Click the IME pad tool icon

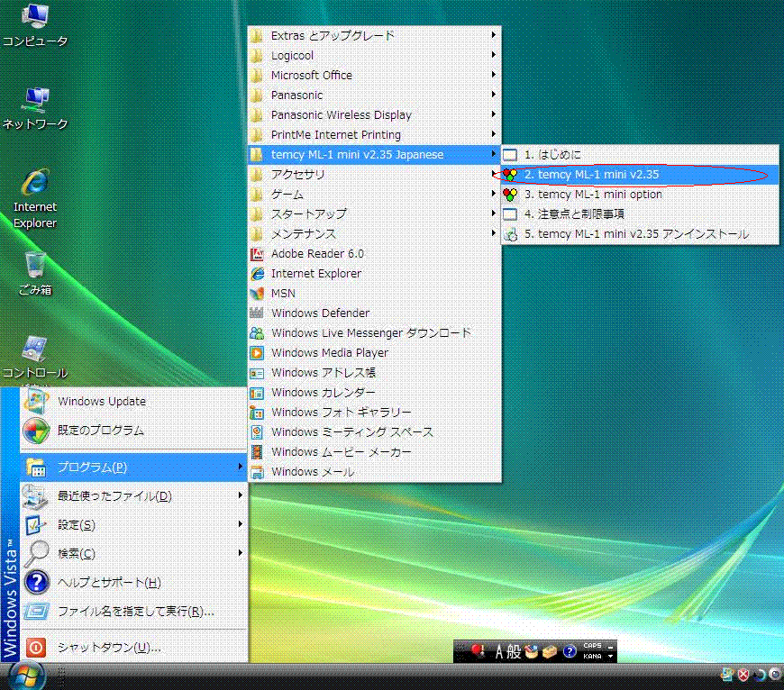(x=532, y=651)
